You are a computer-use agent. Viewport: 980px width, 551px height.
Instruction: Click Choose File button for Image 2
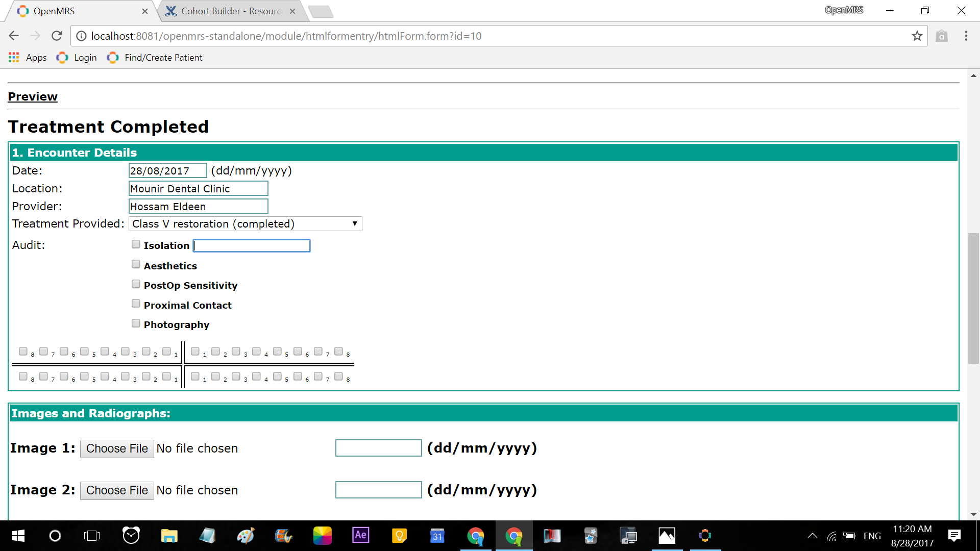tap(117, 490)
